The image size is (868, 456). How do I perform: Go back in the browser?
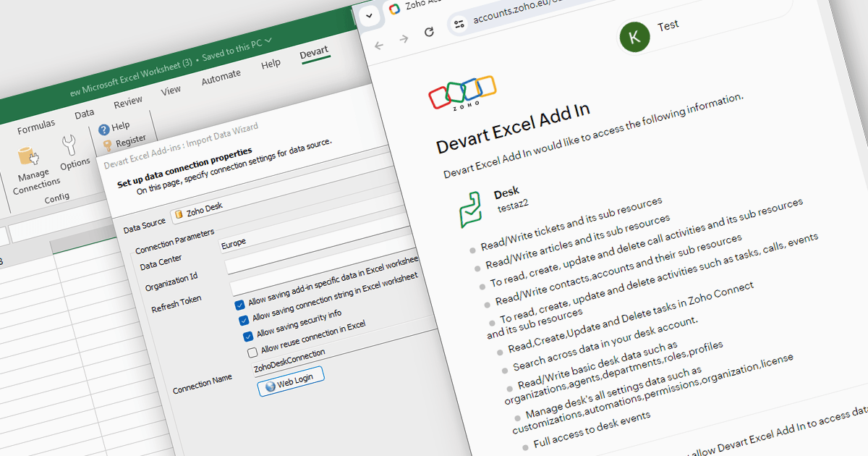point(378,45)
